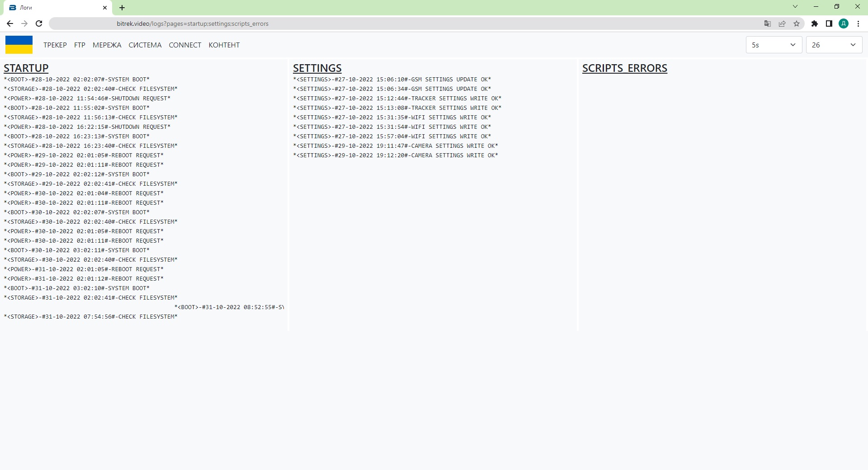
Task: Open the ТРЕКЕР menu
Action: click(55, 45)
